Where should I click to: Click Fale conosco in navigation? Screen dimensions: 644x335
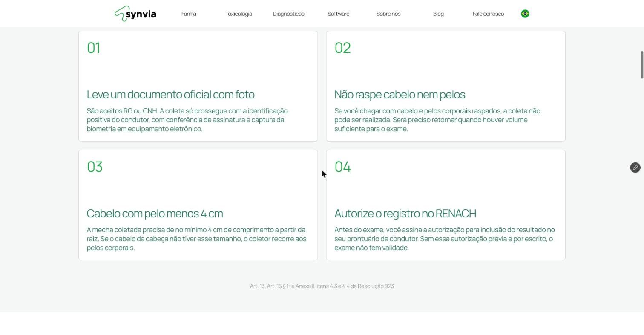point(488,14)
